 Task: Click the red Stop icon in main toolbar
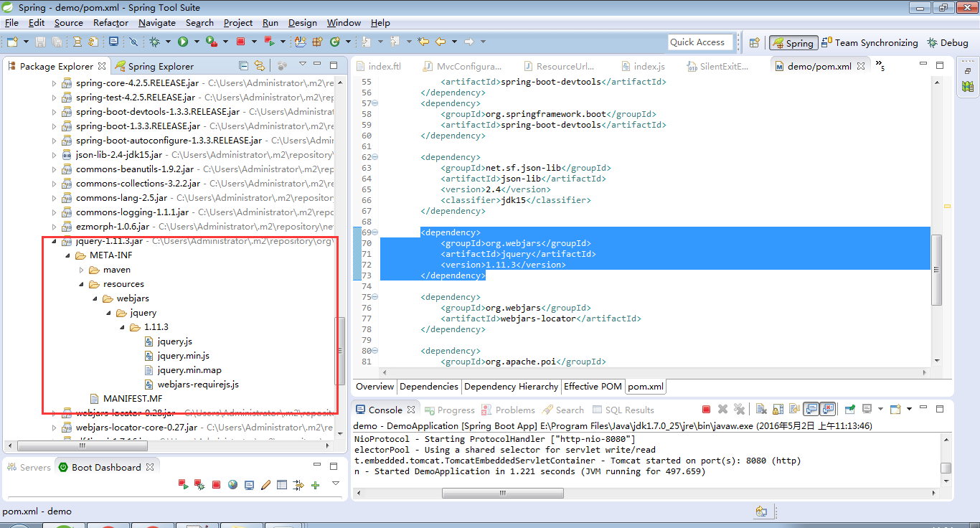(x=241, y=42)
